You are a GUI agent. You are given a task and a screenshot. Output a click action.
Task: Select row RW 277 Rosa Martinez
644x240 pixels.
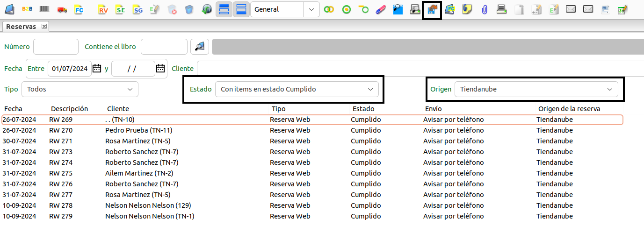[x=312, y=195]
